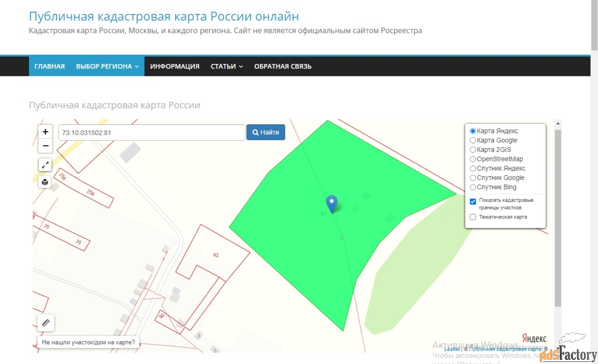The width and height of the screenshot is (598, 364).
Task: Click Не нашли участок/дом на карте? button
Action: coord(88,342)
